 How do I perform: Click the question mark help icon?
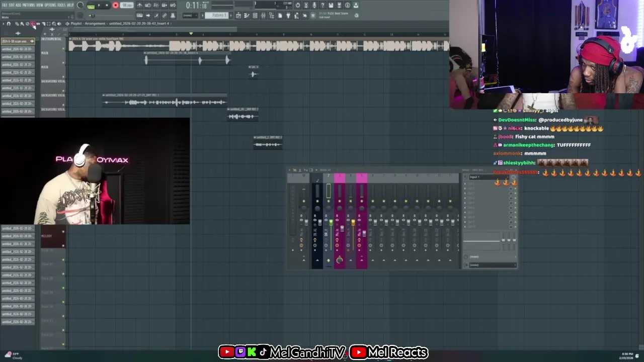(323, 5)
